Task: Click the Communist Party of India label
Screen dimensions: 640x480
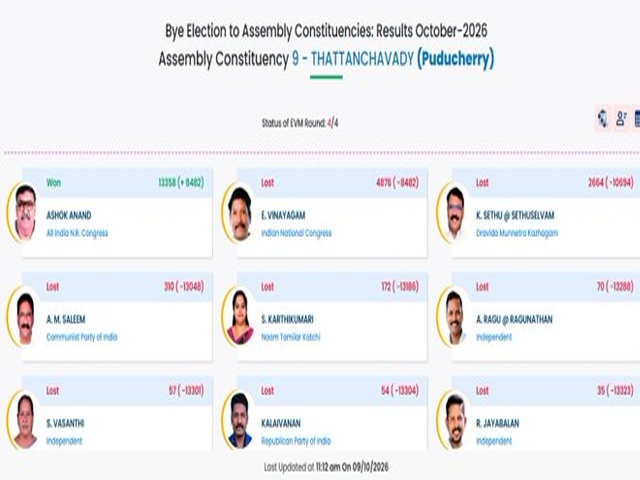Action: tap(82, 337)
